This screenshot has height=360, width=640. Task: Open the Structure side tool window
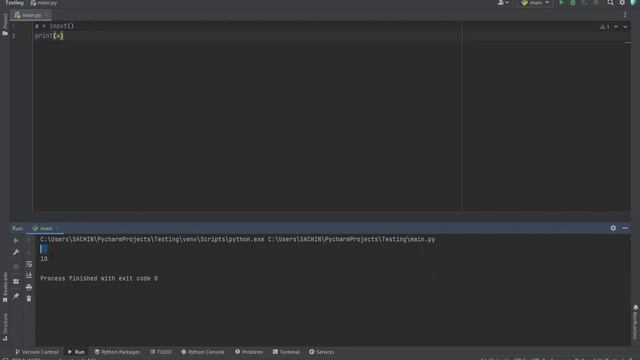click(x=5, y=327)
